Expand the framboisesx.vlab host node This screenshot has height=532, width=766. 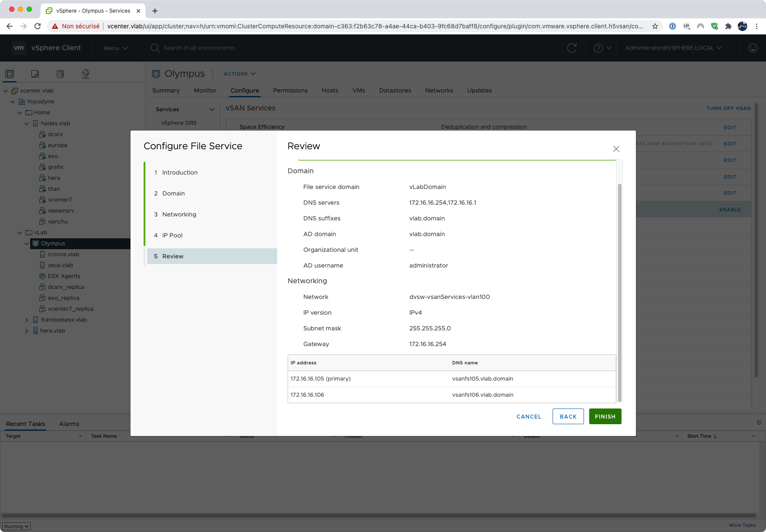[x=27, y=320]
